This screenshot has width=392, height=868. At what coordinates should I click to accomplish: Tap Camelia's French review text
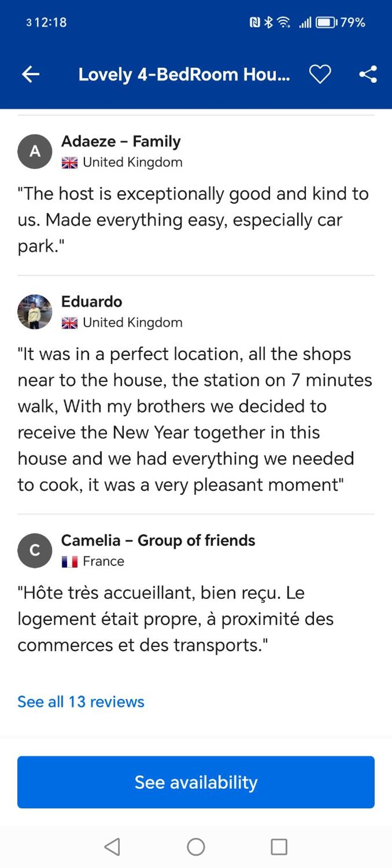[x=175, y=619]
